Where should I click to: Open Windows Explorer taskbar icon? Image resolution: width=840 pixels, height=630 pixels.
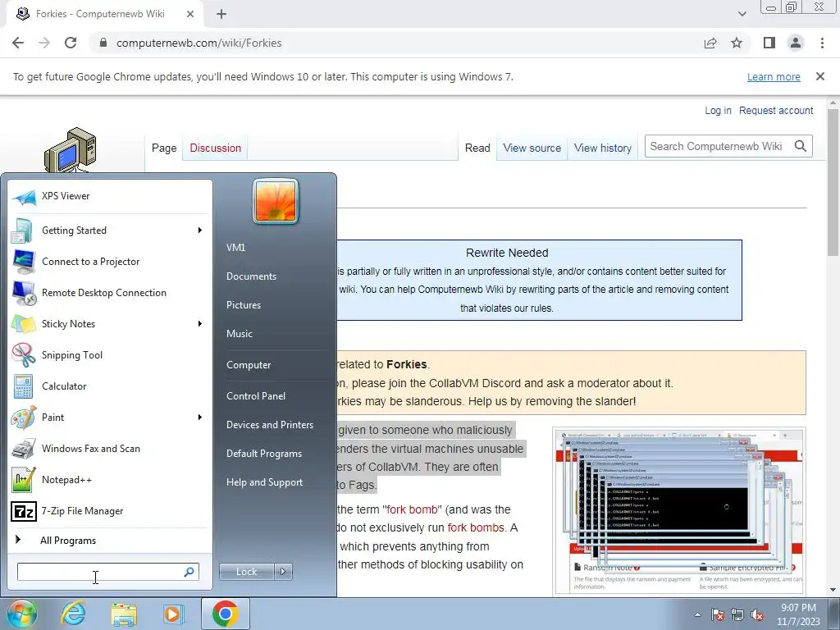click(x=123, y=614)
